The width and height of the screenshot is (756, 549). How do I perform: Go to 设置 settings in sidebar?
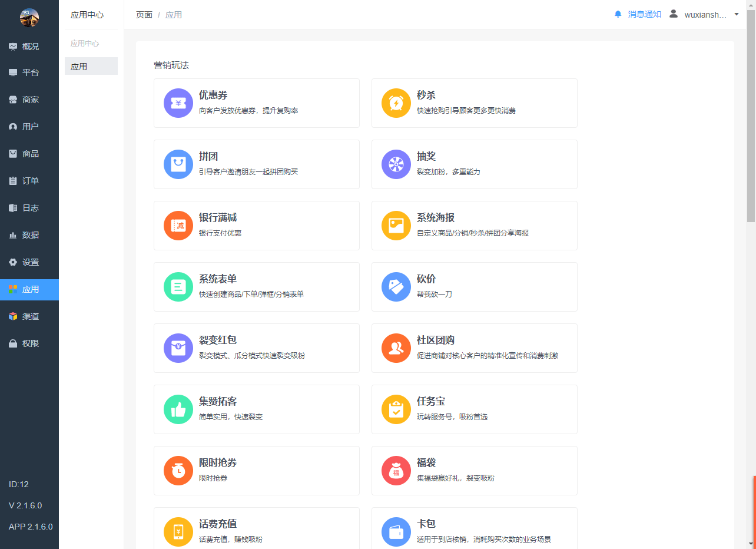click(x=29, y=262)
